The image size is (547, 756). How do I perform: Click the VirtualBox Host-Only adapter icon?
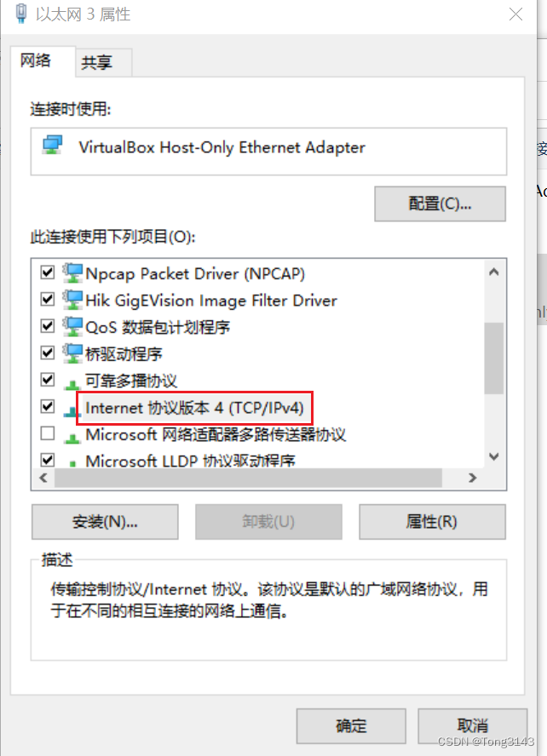click(x=52, y=145)
